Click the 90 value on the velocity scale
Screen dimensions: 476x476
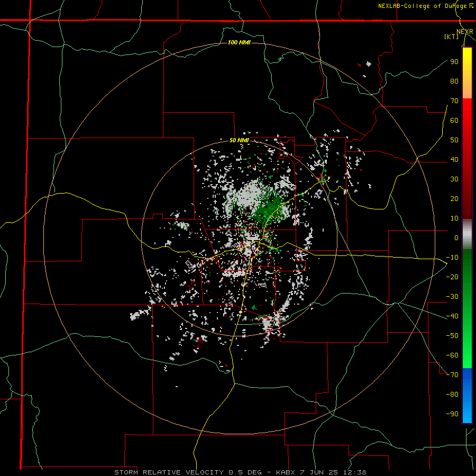(x=454, y=62)
